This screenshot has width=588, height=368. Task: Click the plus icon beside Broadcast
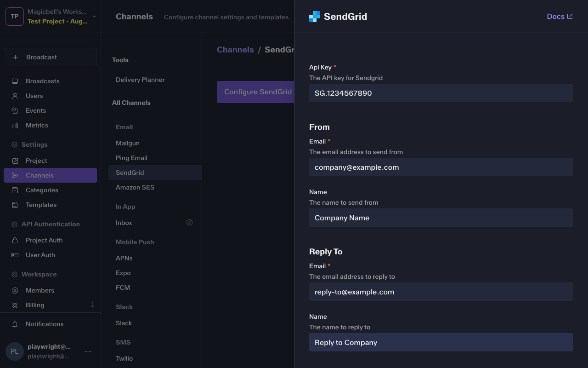(15, 57)
